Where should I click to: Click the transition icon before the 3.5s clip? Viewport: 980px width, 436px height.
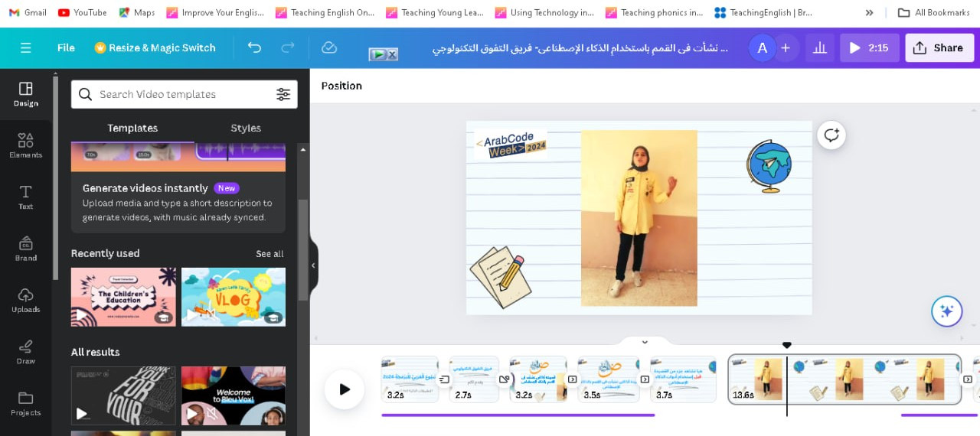(x=573, y=379)
